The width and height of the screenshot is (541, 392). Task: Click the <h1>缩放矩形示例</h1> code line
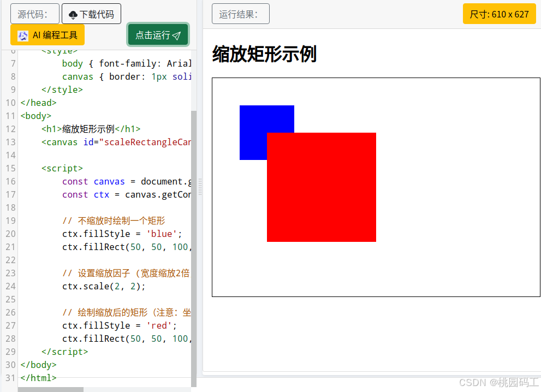pos(91,129)
